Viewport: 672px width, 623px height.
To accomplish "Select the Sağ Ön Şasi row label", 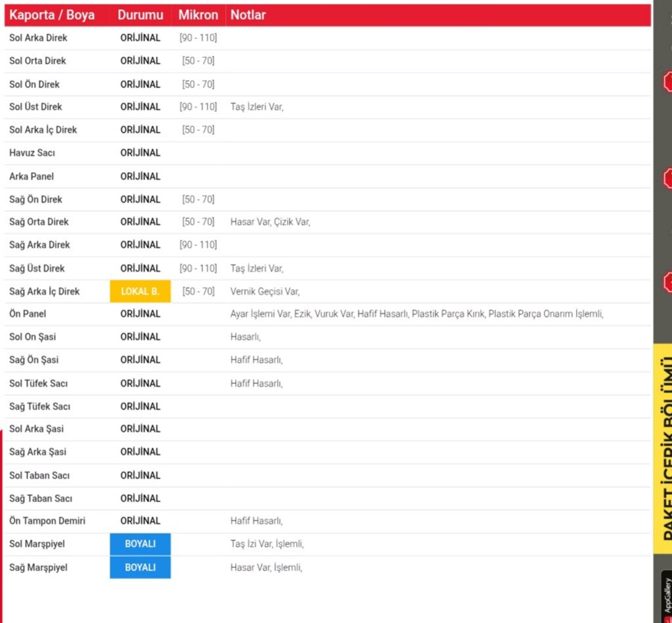I will pyautogui.click(x=34, y=360).
